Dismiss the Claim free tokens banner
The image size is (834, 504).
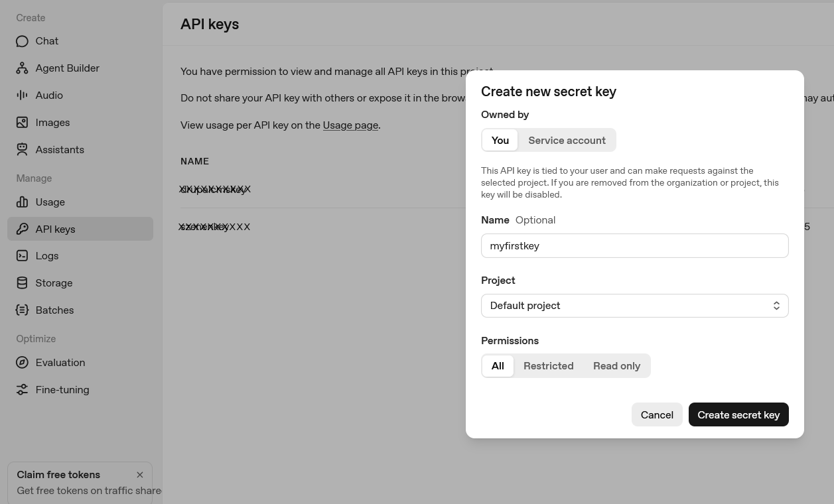coord(140,474)
